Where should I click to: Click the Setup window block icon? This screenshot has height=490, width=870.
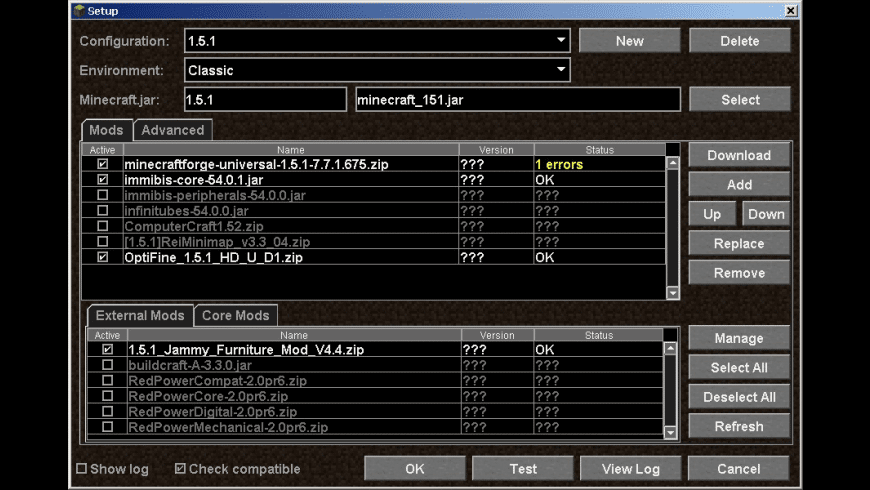pos(79,11)
